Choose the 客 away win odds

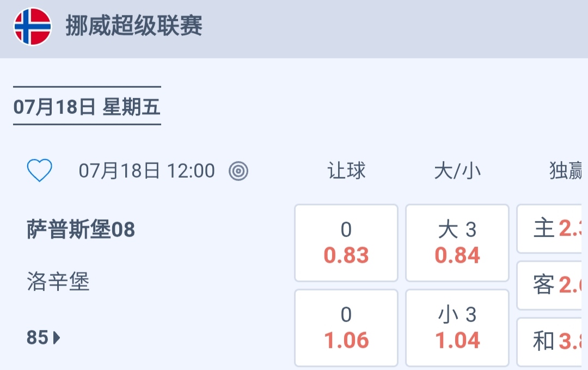click(551, 285)
